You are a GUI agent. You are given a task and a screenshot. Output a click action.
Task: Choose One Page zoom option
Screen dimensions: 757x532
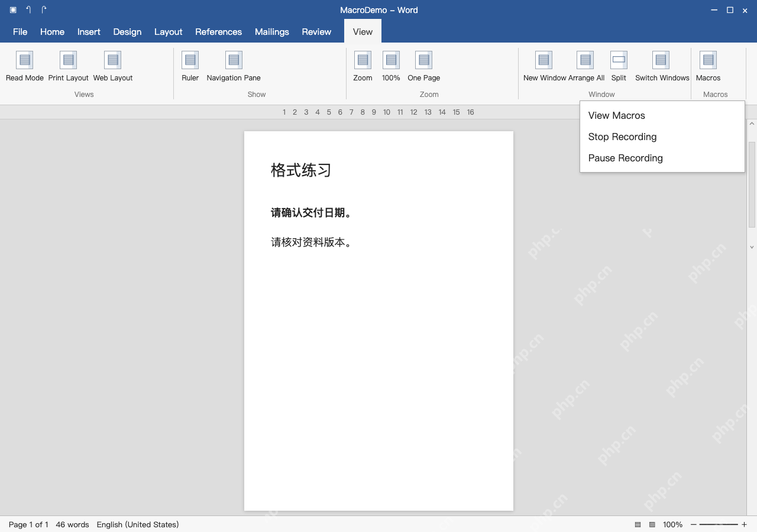pos(424,66)
